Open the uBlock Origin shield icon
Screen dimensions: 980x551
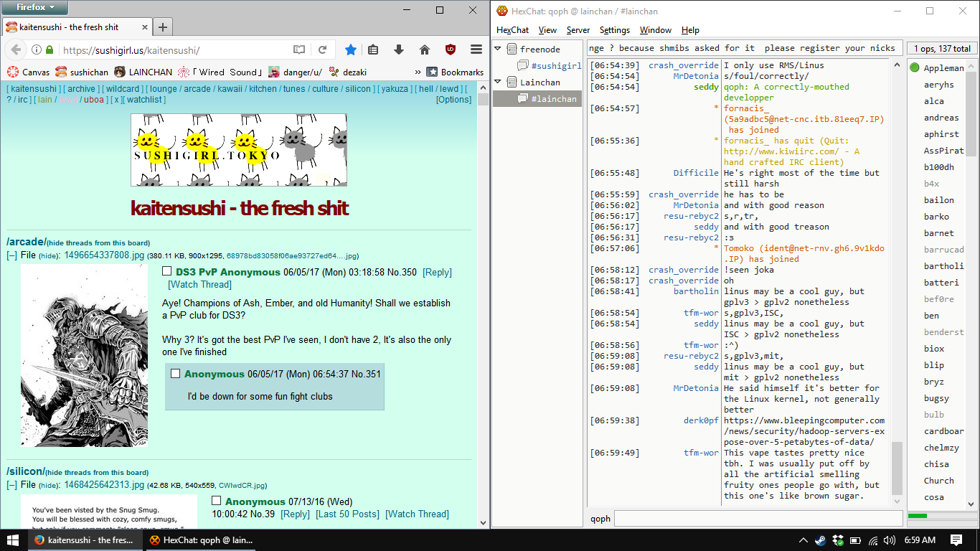[x=451, y=50]
